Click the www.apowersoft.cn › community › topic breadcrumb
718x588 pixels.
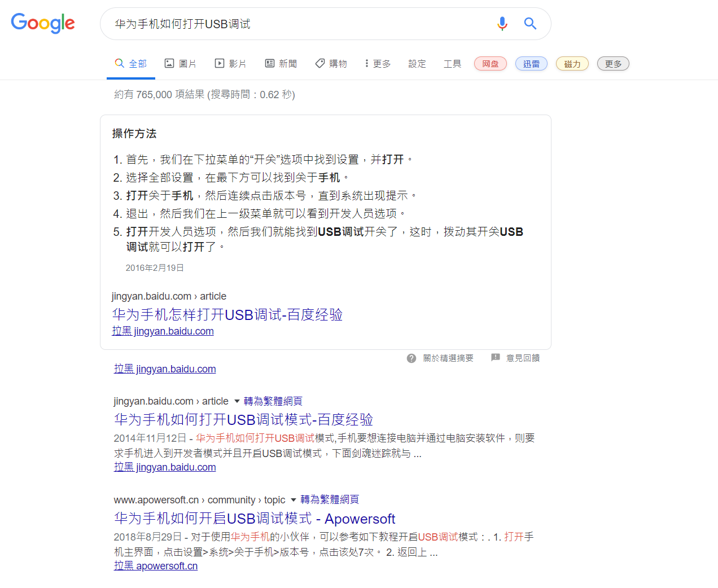click(x=199, y=500)
